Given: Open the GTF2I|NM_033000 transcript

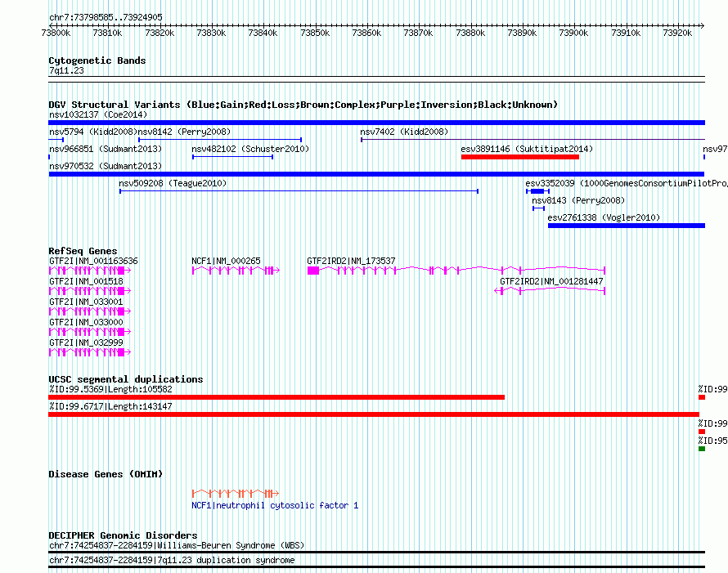Looking at the screenshot, I should coord(90,332).
